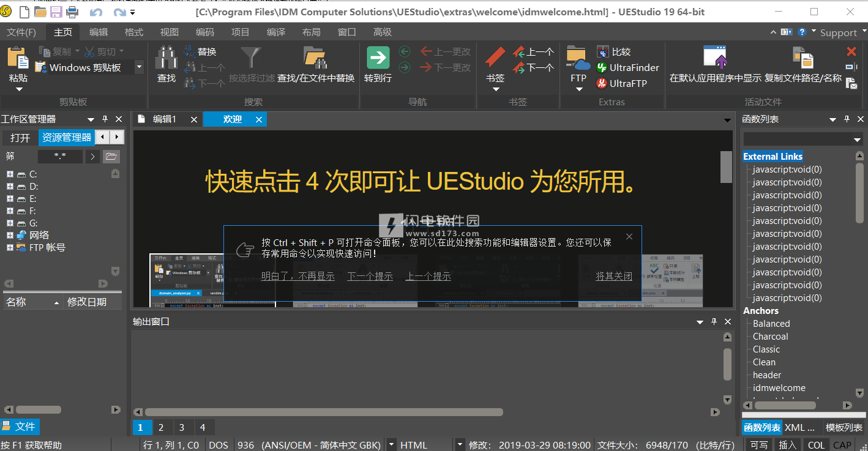The image size is (868, 451).
Task: Expand the D: drive node
Action: (x=10, y=187)
